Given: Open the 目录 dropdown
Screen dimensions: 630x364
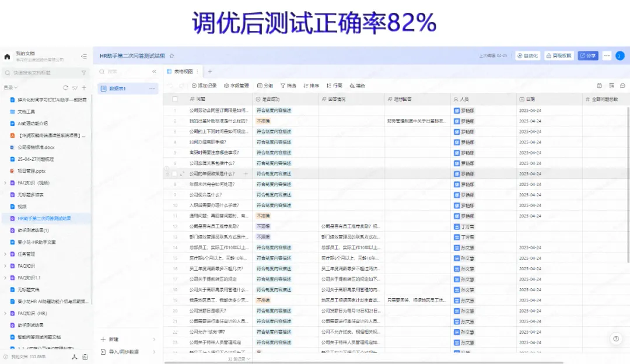Looking at the screenshot, I should pyautogui.click(x=10, y=87).
